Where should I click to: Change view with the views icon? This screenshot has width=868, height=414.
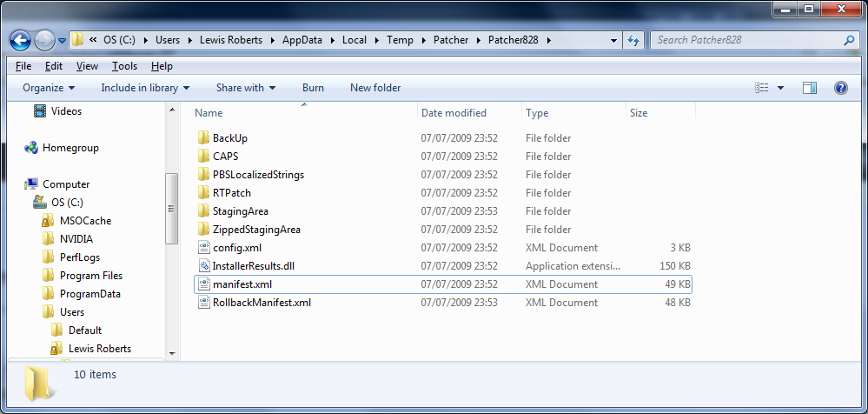[762, 88]
